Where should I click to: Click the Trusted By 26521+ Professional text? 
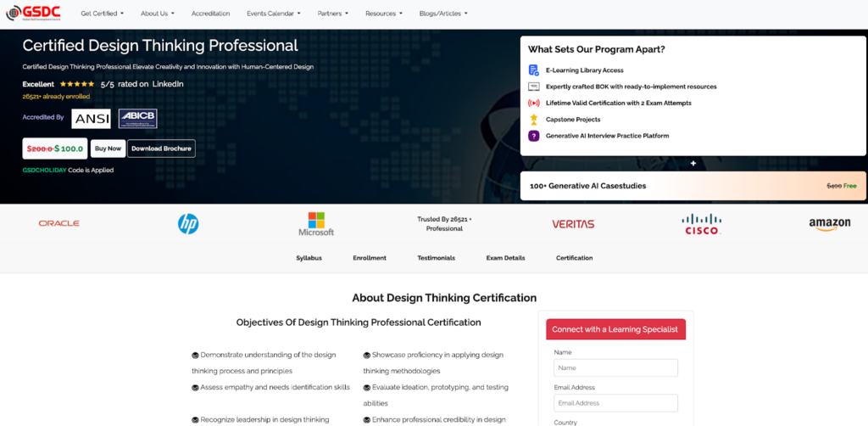click(x=444, y=224)
